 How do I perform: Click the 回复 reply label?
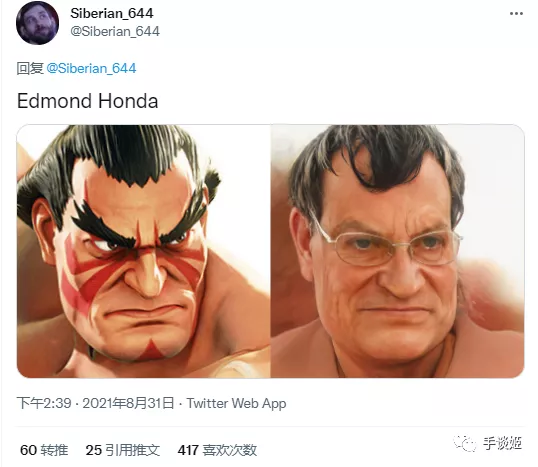point(30,68)
